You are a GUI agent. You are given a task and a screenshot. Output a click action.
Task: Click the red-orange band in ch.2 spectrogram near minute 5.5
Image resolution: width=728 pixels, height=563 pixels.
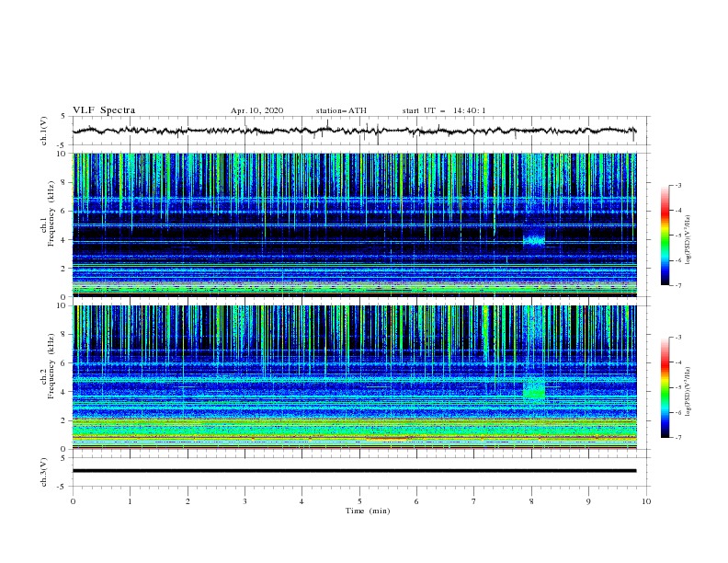388,438
